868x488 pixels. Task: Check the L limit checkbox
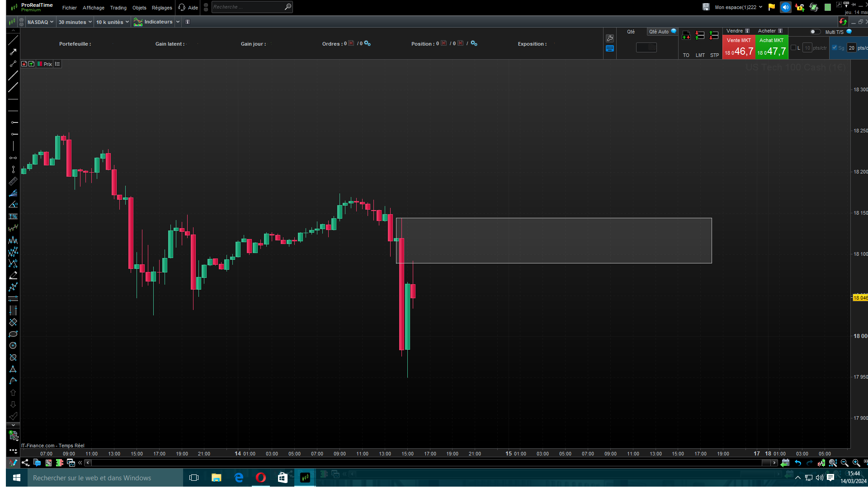pos(793,47)
